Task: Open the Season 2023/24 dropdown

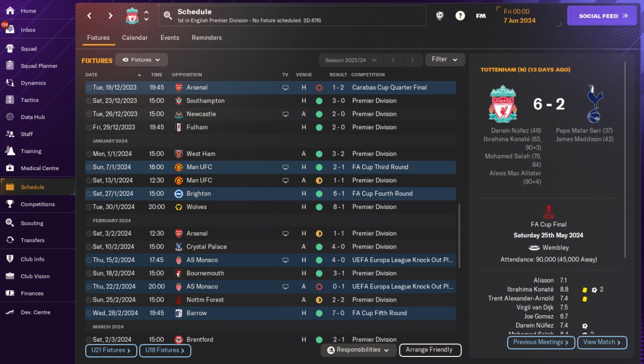Action: tap(351, 60)
